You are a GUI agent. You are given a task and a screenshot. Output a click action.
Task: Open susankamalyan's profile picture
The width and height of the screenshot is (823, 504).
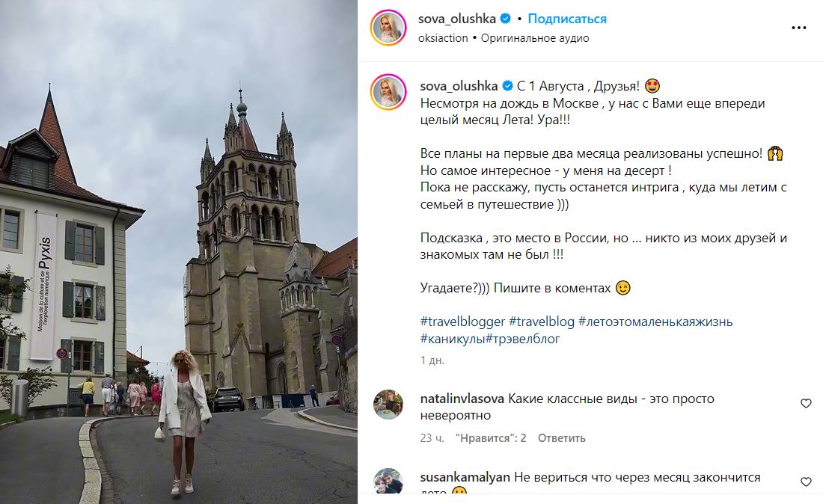point(388,481)
